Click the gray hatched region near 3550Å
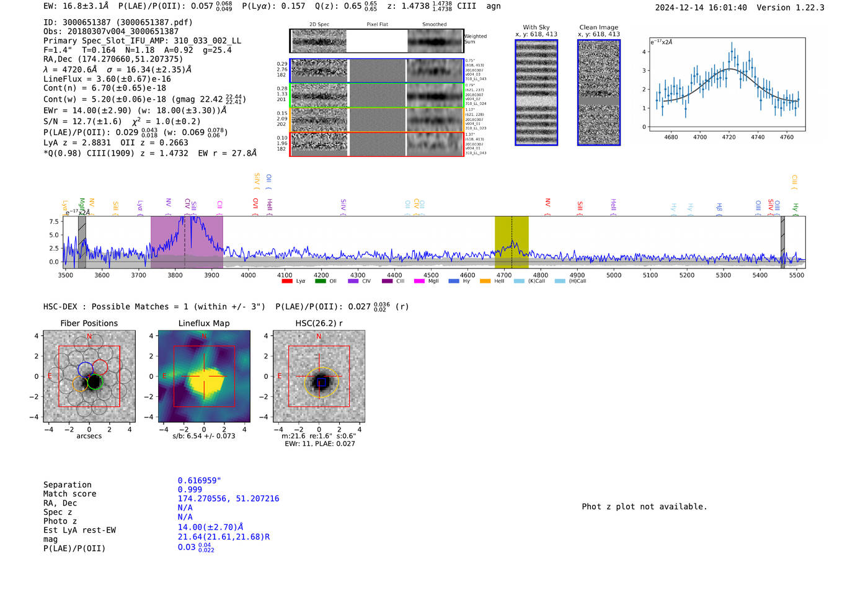Image resolution: width=868 pixels, height=591 pixels. coord(82,242)
